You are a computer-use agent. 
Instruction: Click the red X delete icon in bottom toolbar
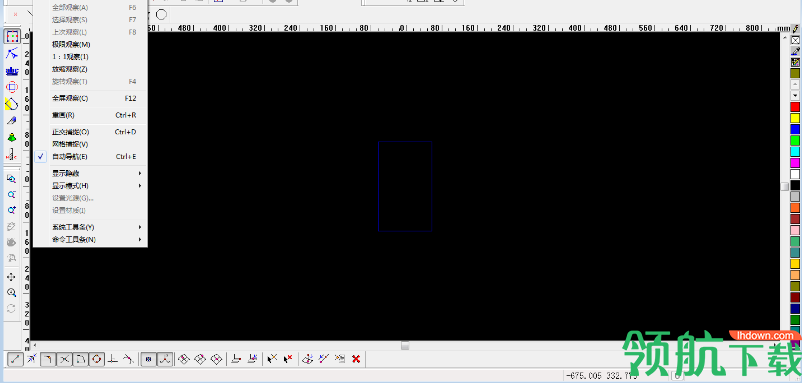point(356,359)
